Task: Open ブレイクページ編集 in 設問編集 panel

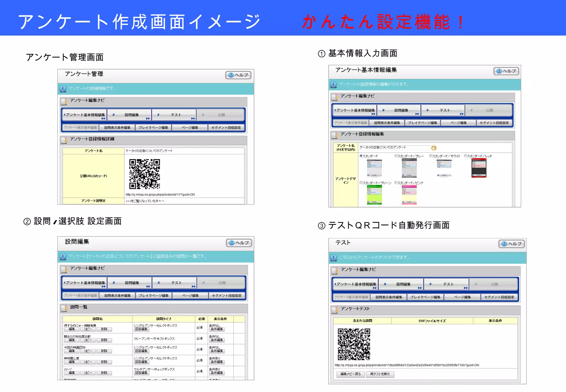Action: tap(154, 296)
